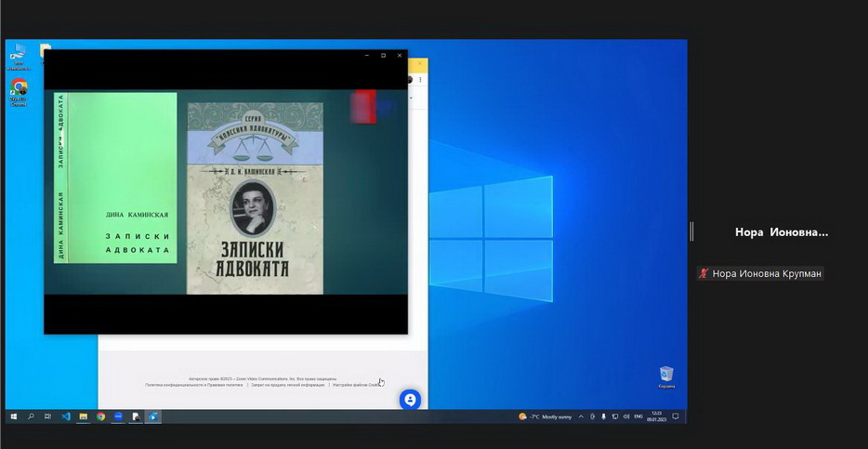This screenshot has width=868, height=449.
Task: Open the Recycle Bin on desktop
Action: point(665,376)
